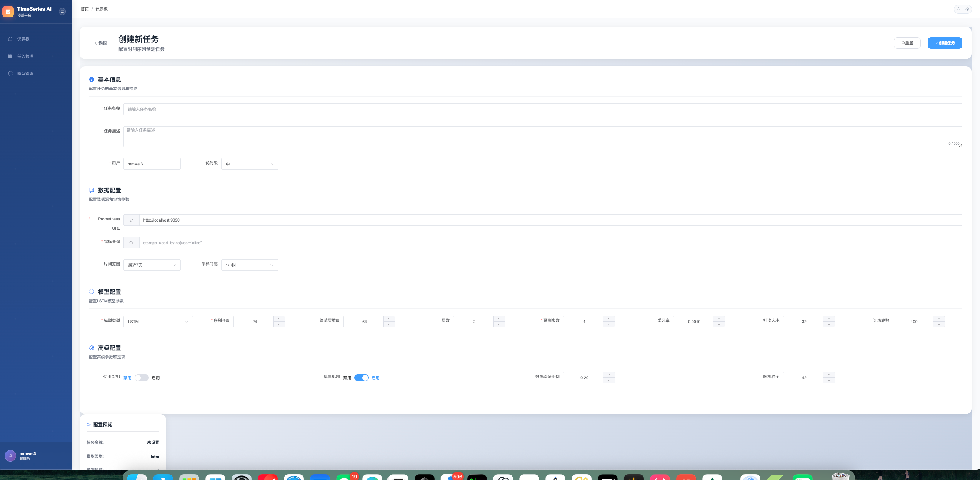Click the refresh icon in the top bar
The image size is (980, 480).
click(958, 9)
